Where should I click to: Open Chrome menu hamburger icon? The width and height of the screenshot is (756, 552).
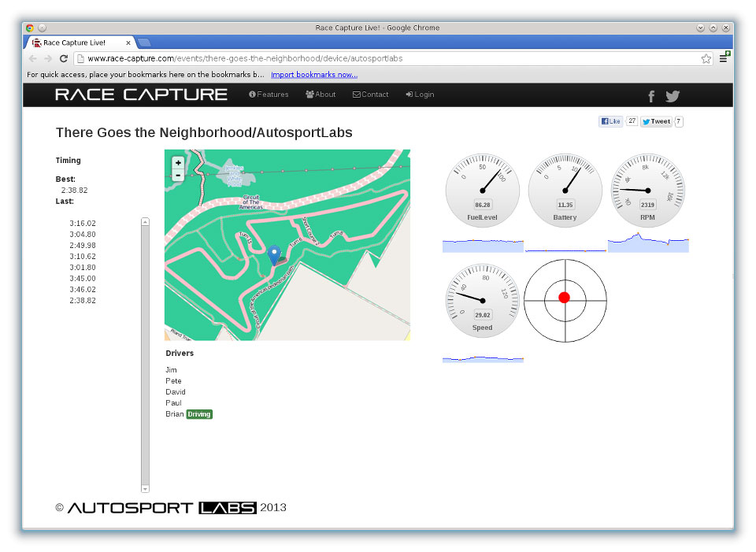(723, 59)
